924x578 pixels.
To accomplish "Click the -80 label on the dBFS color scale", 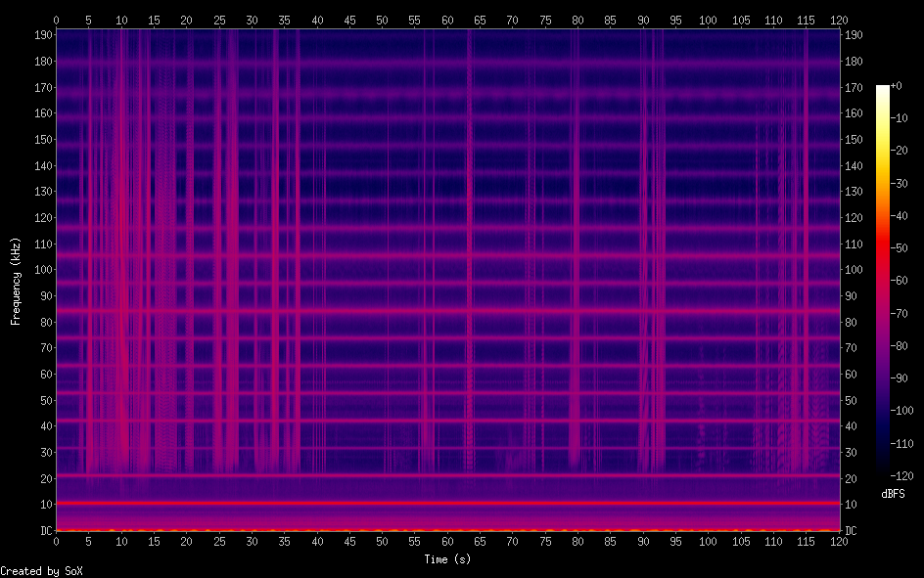I will pos(904,345).
